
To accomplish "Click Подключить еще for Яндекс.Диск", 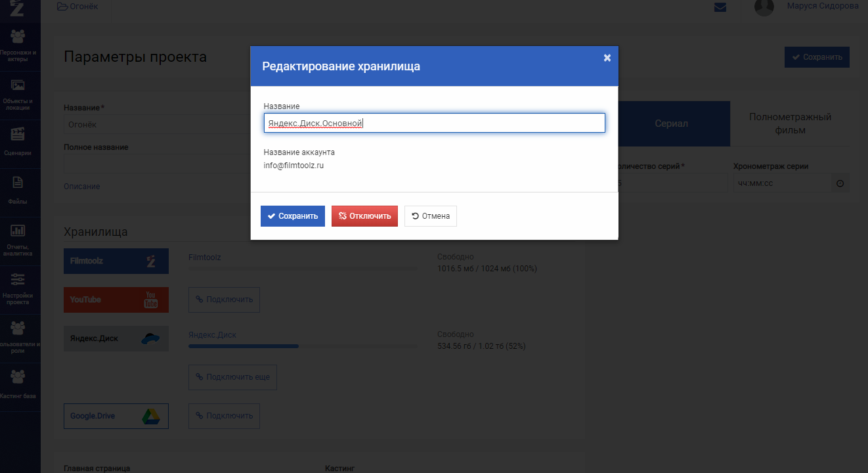I will [232, 377].
